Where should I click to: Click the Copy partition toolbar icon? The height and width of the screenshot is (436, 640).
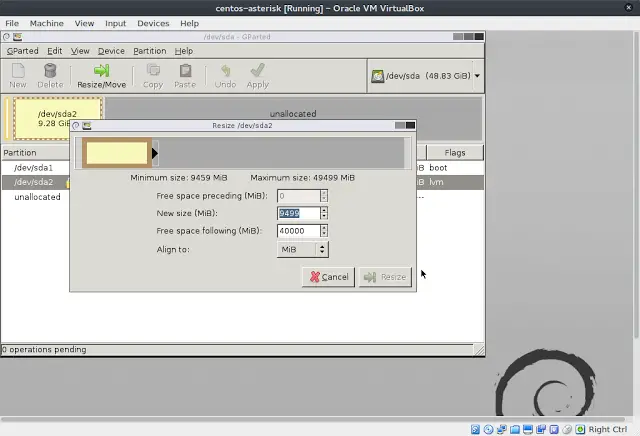click(x=153, y=71)
